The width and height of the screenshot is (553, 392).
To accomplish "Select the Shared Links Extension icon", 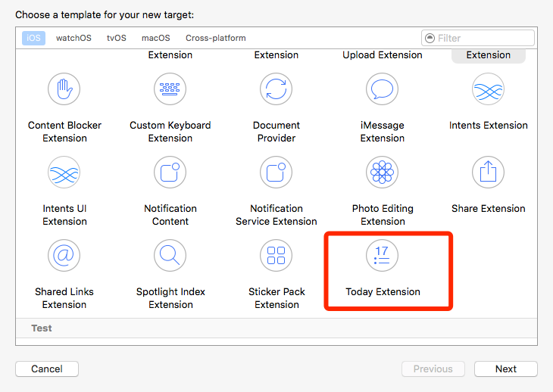I will click(64, 256).
